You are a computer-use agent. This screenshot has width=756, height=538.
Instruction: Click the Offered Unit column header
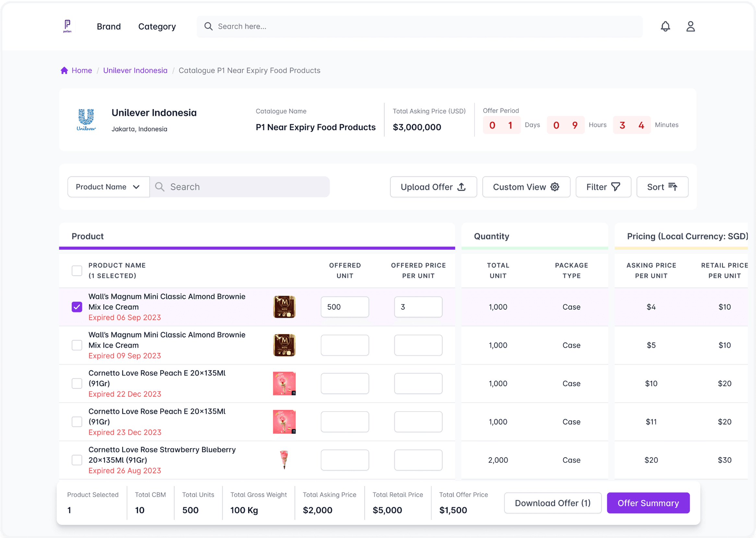pos(345,271)
